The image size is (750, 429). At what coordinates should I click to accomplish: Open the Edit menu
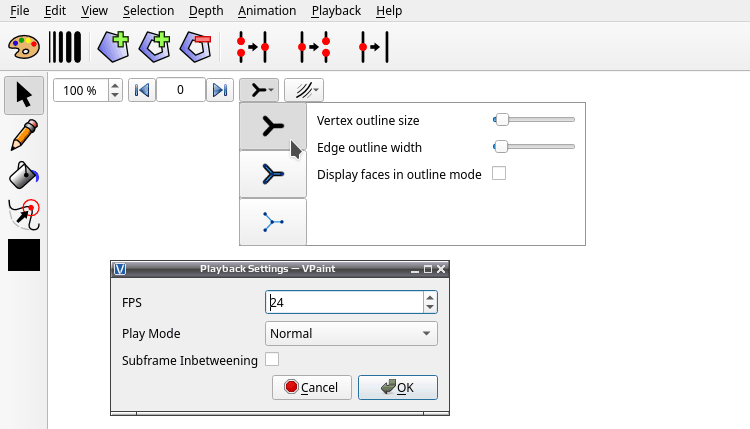tap(55, 11)
